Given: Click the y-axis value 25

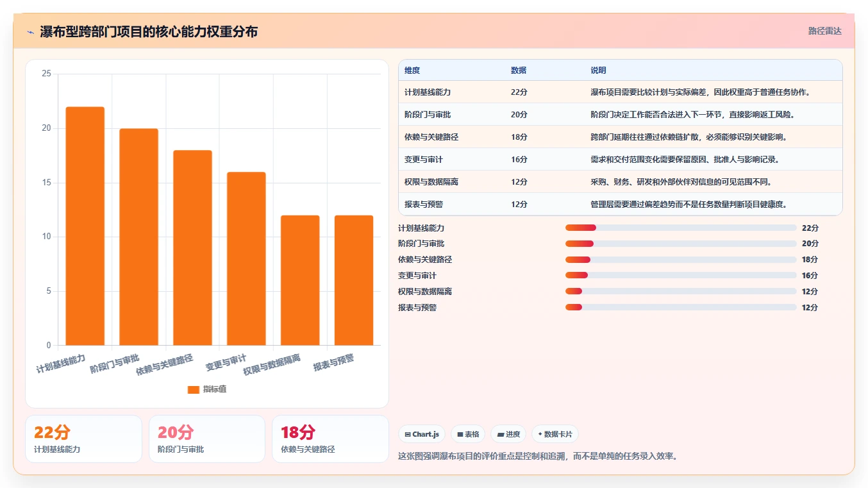Looking at the screenshot, I should tap(46, 74).
